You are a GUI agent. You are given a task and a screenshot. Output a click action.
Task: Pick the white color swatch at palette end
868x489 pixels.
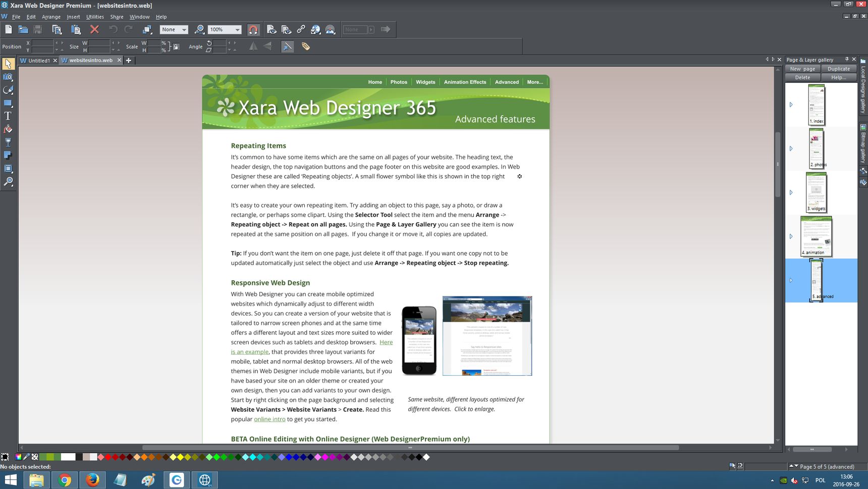(x=426, y=457)
